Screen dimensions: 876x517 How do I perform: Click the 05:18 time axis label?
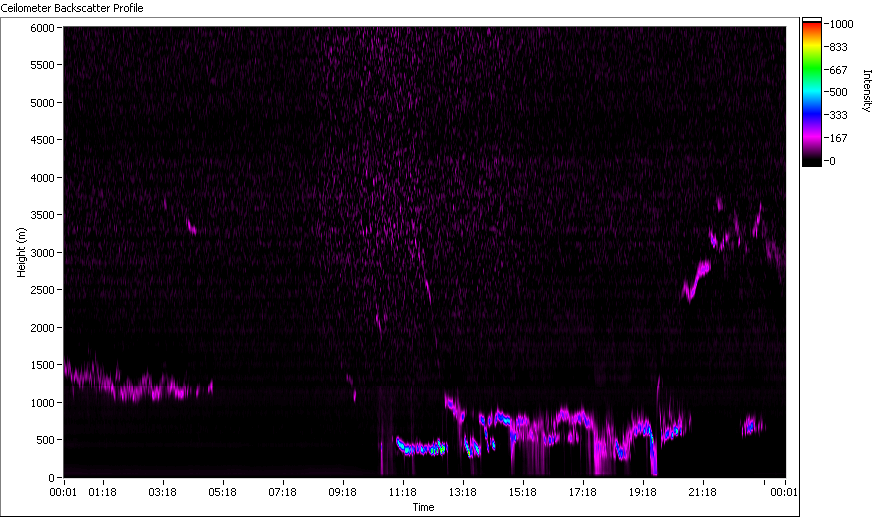pyautogui.click(x=222, y=492)
